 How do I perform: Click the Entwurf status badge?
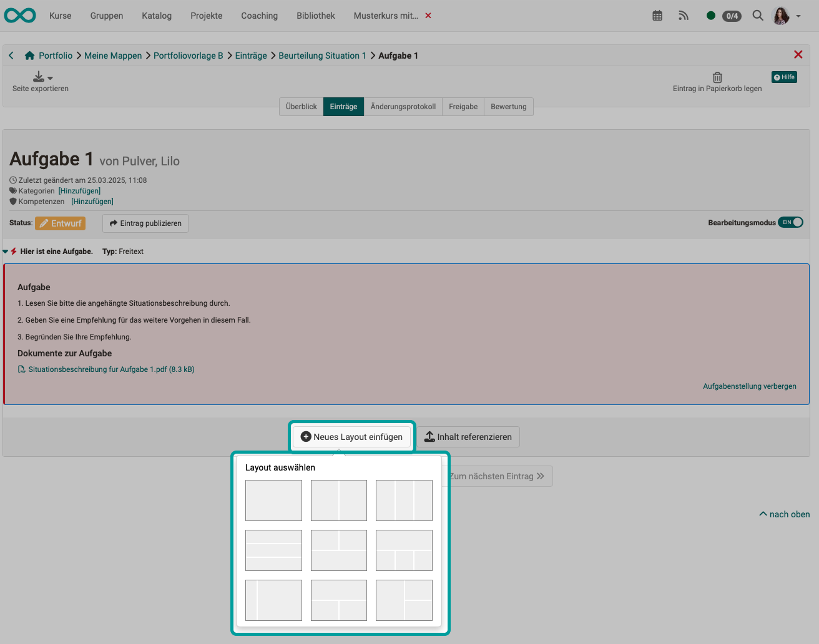point(60,223)
